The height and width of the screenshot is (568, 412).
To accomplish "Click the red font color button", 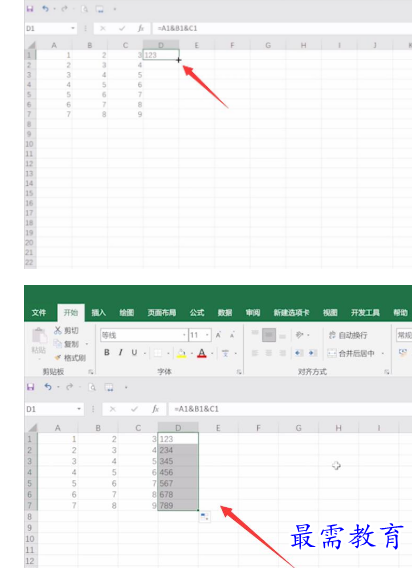I will 202,353.
